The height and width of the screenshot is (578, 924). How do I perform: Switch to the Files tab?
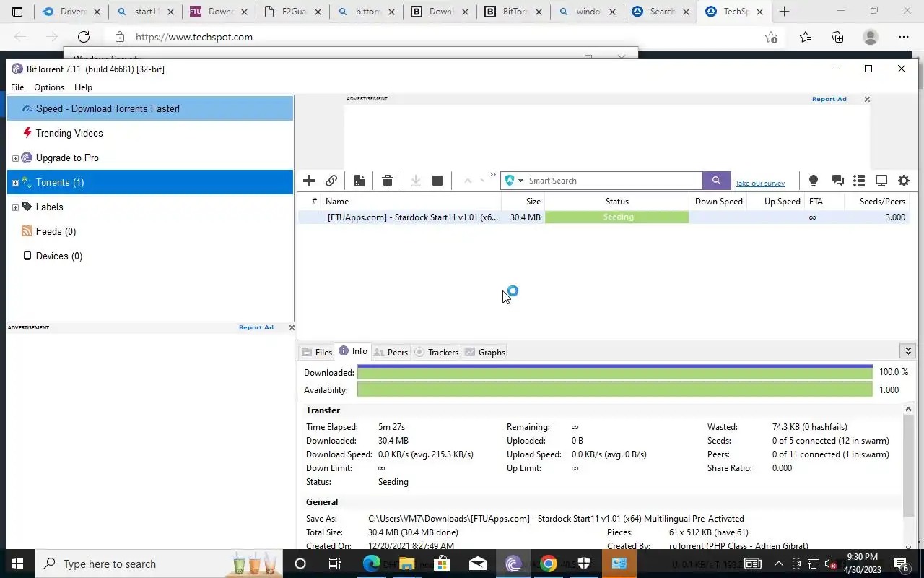[317, 353]
